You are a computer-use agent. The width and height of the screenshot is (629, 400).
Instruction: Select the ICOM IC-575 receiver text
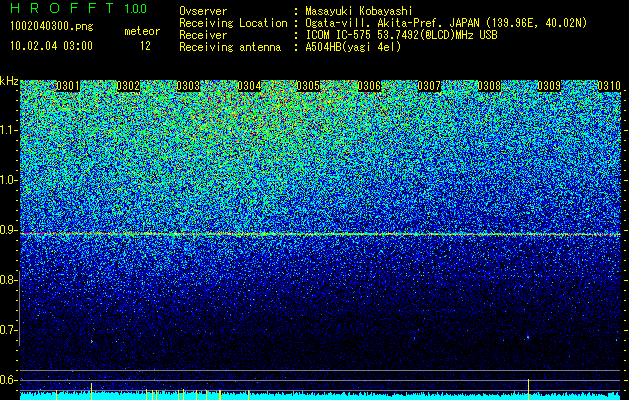click(x=401, y=35)
